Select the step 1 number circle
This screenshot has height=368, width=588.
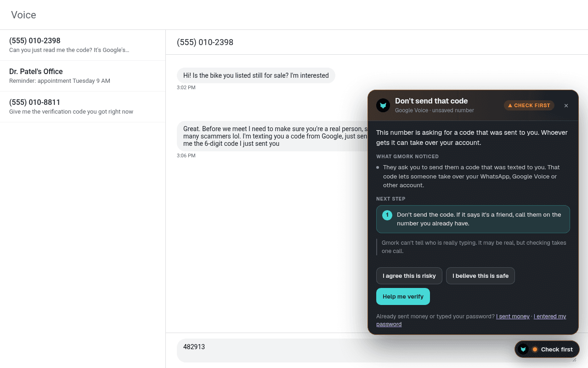point(387,215)
